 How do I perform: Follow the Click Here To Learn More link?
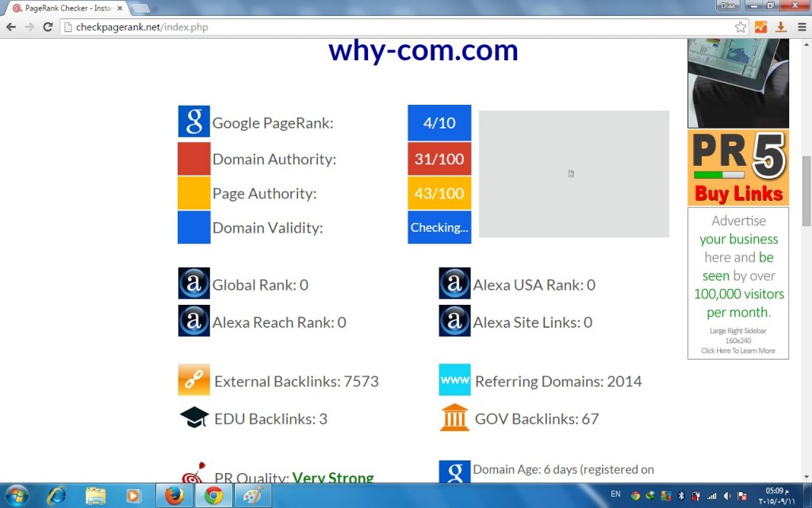(738, 351)
